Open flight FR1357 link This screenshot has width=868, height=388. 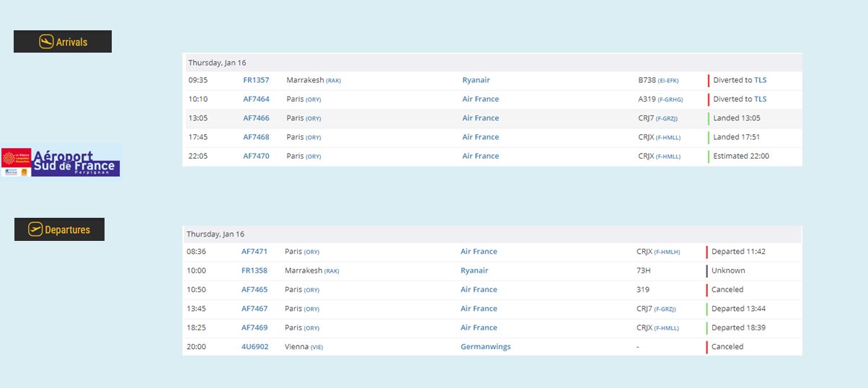coord(256,80)
